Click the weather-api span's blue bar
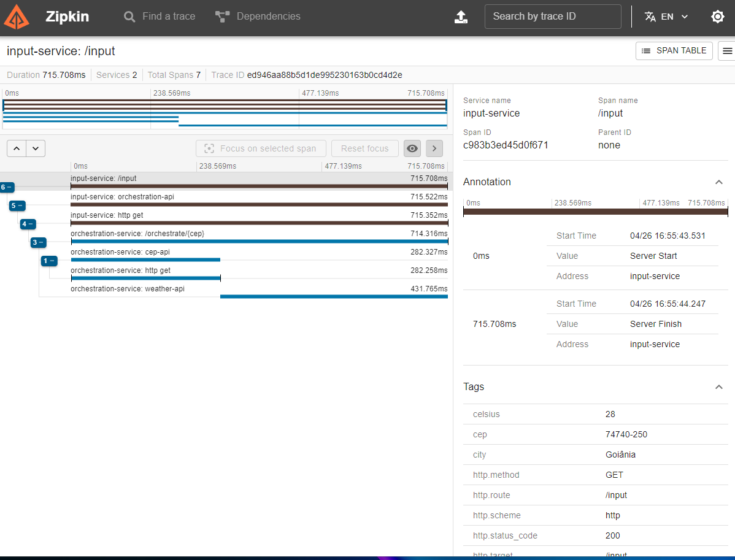This screenshot has height=560, width=735. (334, 297)
